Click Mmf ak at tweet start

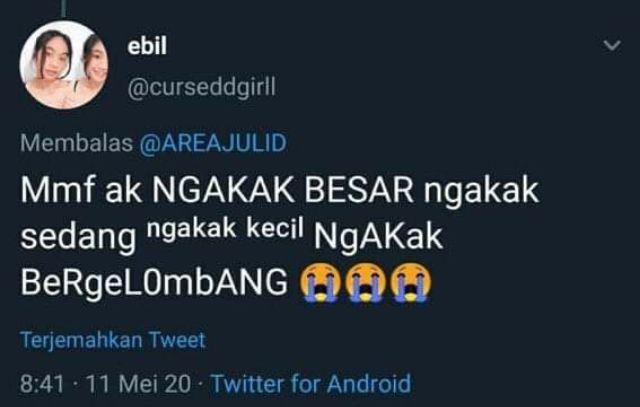[x=81, y=190]
